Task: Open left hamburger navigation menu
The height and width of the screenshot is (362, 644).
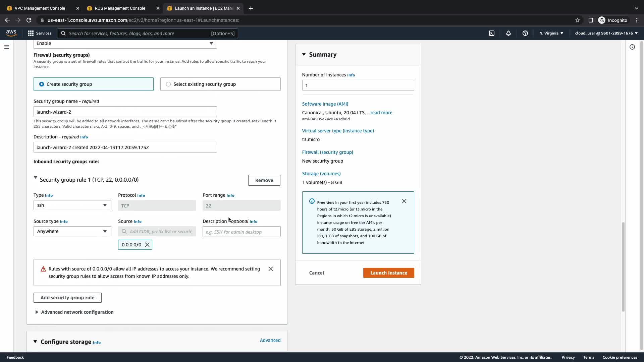Action: [6, 47]
